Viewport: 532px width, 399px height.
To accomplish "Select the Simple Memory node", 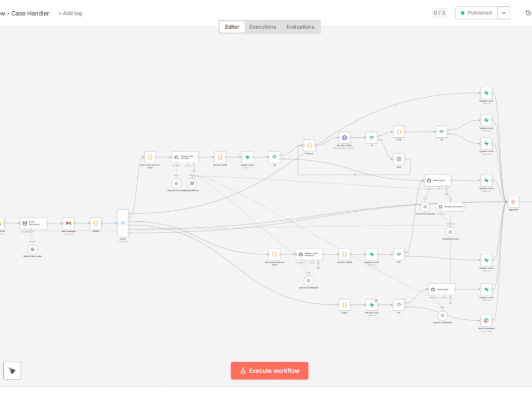I will [x=192, y=184].
